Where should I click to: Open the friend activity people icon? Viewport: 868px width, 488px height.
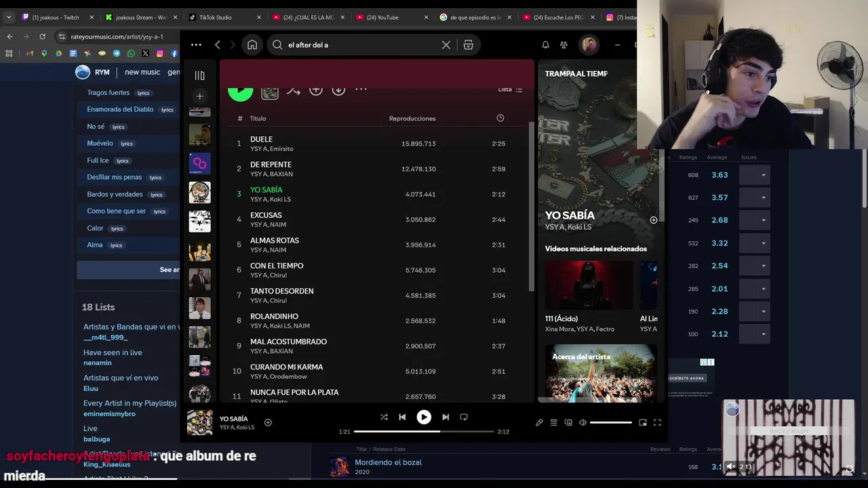(564, 45)
